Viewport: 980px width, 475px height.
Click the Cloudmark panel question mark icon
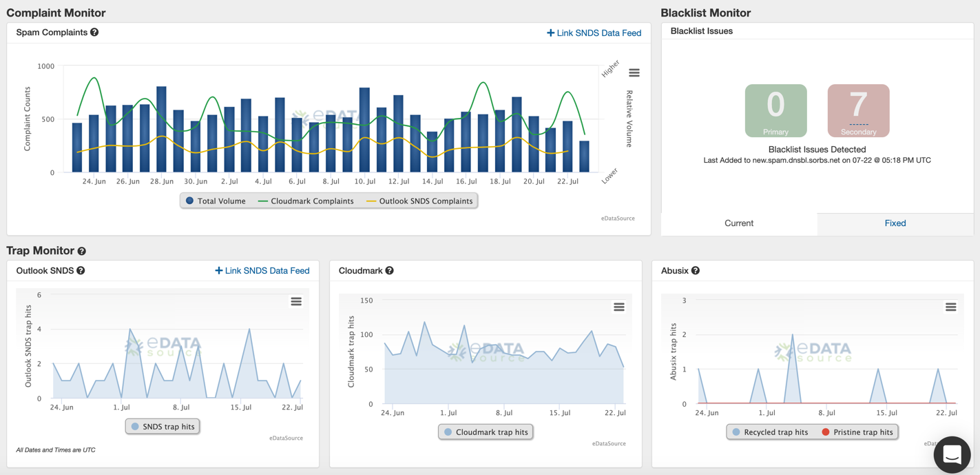pos(390,271)
